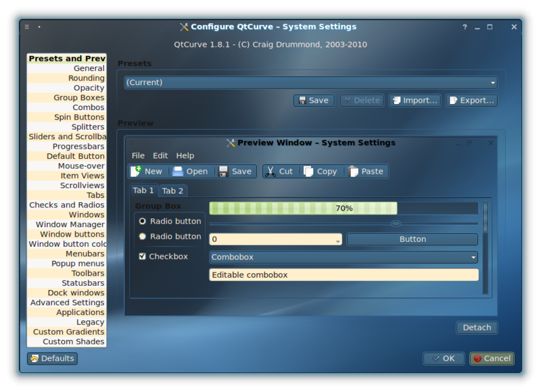
Task: Select Spin Buttons category
Action: click(66, 117)
